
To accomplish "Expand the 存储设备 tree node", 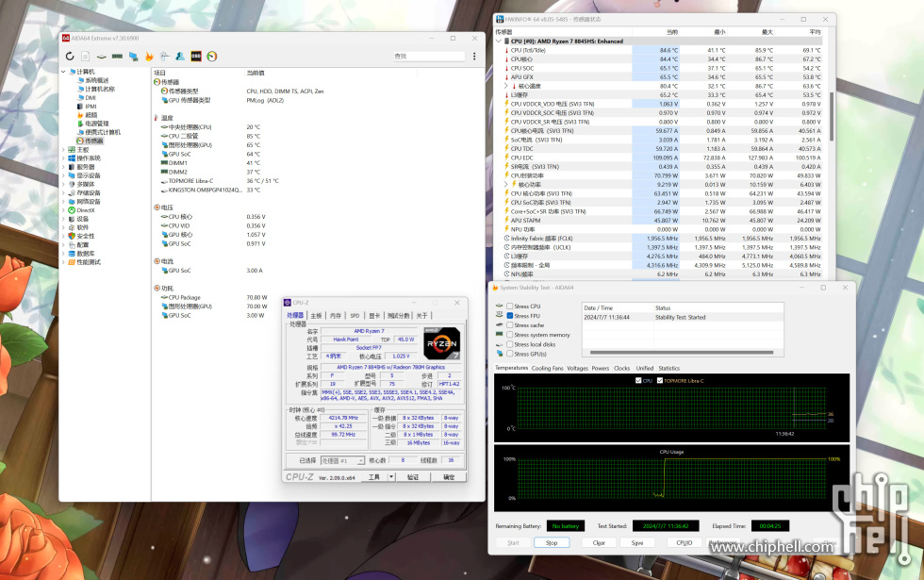I will (64, 192).
